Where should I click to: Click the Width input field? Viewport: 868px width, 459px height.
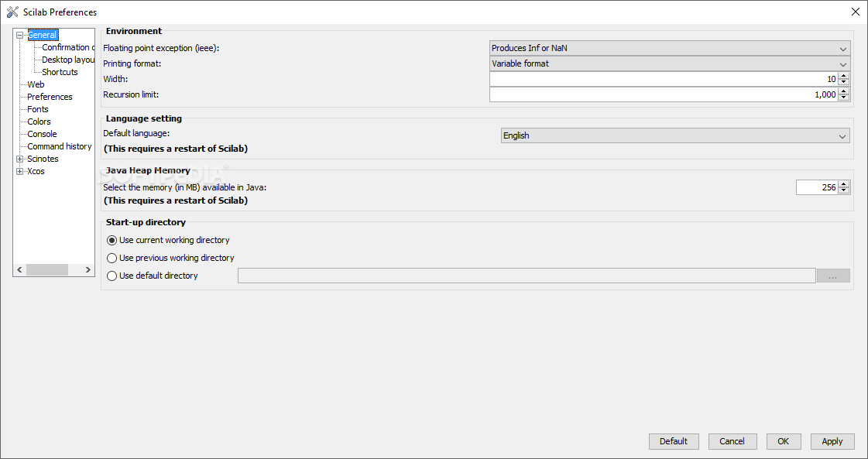pyautogui.click(x=664, y=79)
